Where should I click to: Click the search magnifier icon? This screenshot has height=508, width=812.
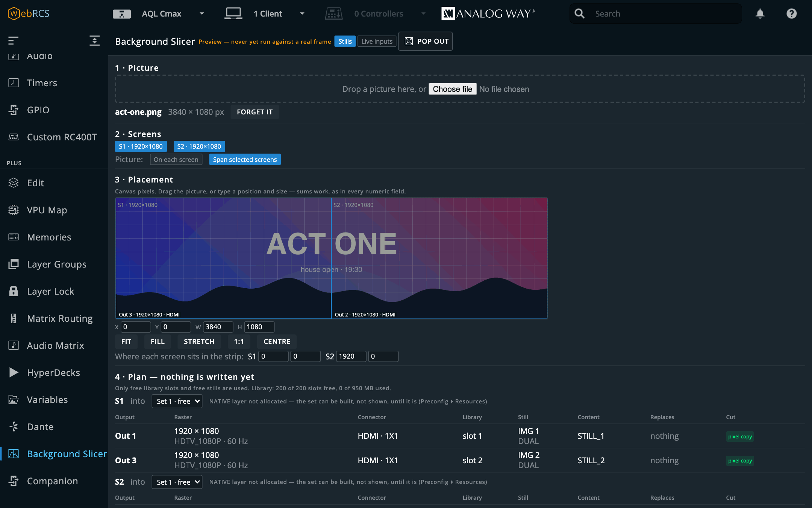point(579,14)
